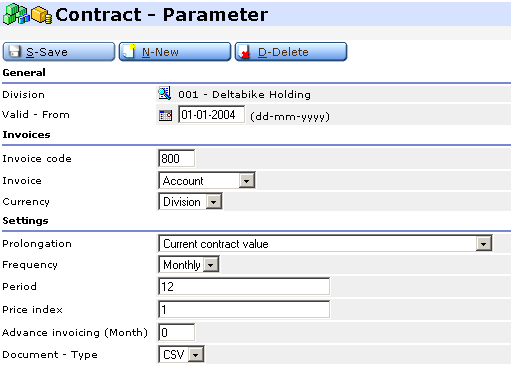The width and height of the screenshot is (511, 374).
Task: Click the N-New button
Action: point(175,52)
